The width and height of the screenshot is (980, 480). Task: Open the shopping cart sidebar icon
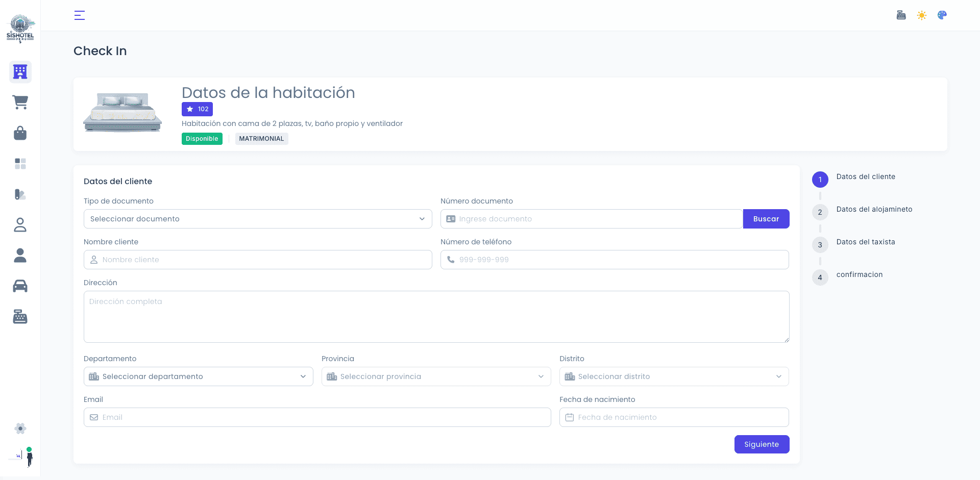20,103
